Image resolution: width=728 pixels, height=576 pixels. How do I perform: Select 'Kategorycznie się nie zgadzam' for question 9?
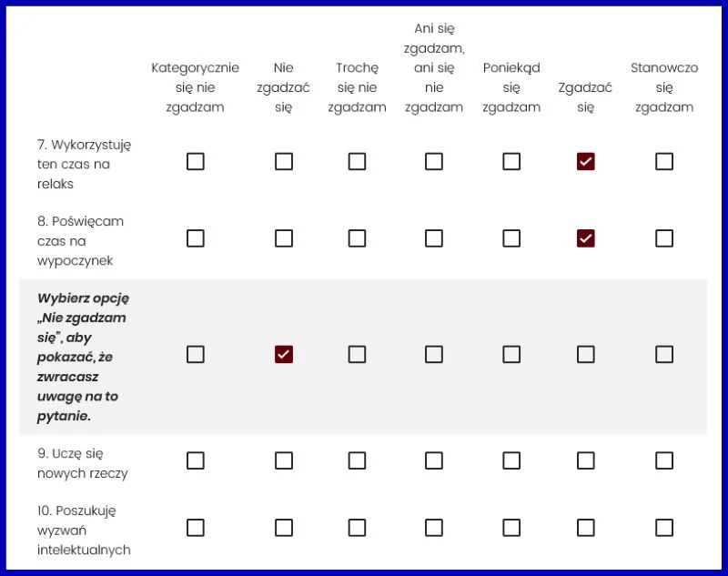coord(196,460)
